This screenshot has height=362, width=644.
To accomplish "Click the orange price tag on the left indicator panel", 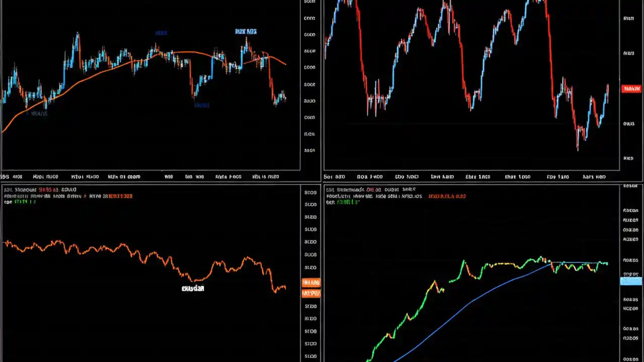I will tap(311, 282).
